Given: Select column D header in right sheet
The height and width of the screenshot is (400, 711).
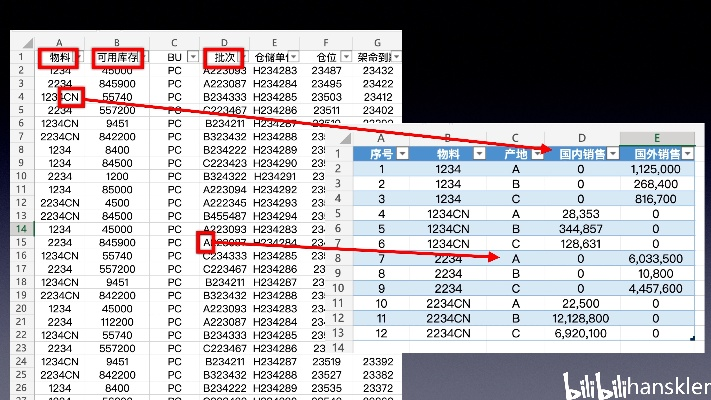Looking at the screenshot, I should point(582,138).
